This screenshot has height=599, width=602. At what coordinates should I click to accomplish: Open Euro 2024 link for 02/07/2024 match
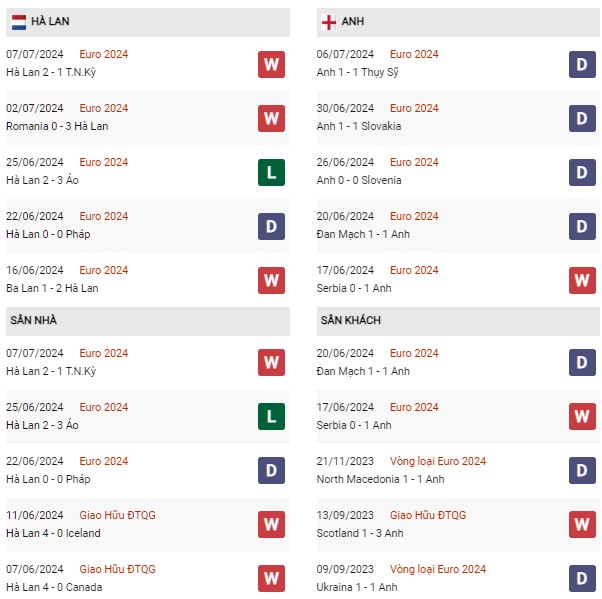click(x=104, y=108)
